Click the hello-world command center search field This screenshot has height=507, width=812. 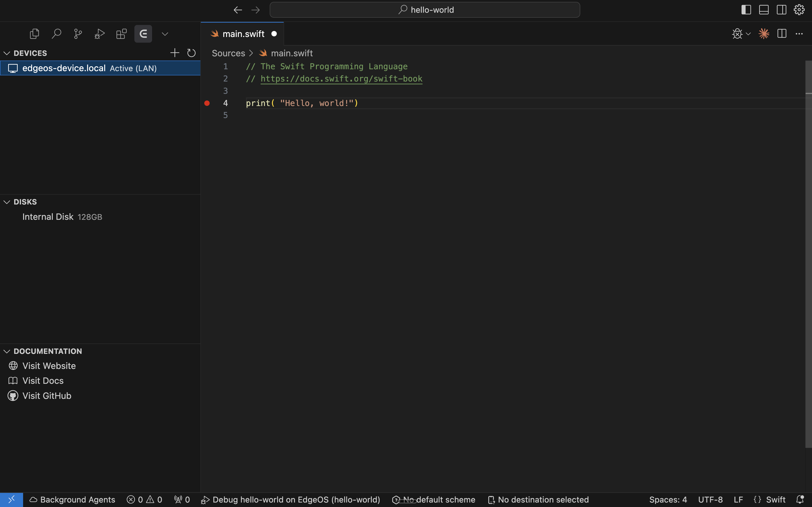pyautogui.click(x=425, y=10)
